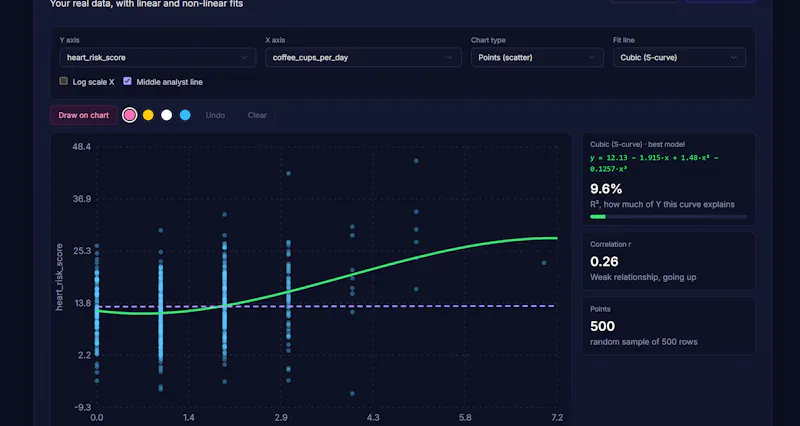800x426 pixels.
Task: Click the R² green progress bar
Action: (668, 217)
